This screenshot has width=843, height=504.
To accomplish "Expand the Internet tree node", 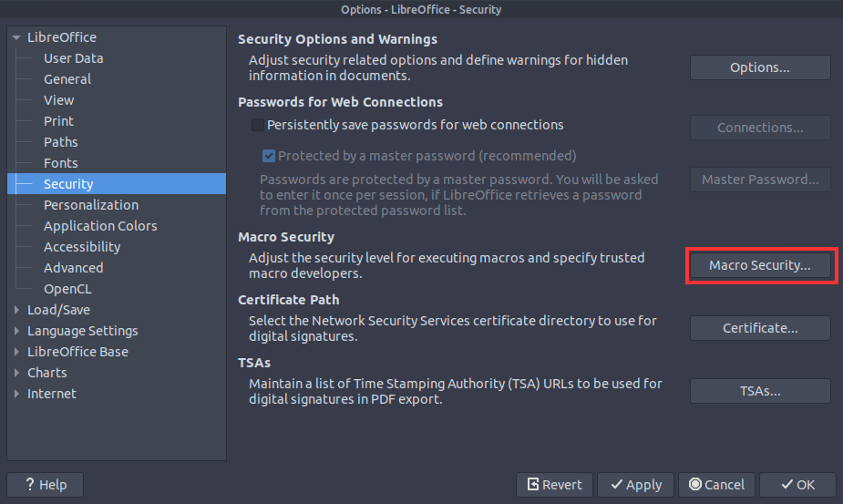I will point(16,394).
